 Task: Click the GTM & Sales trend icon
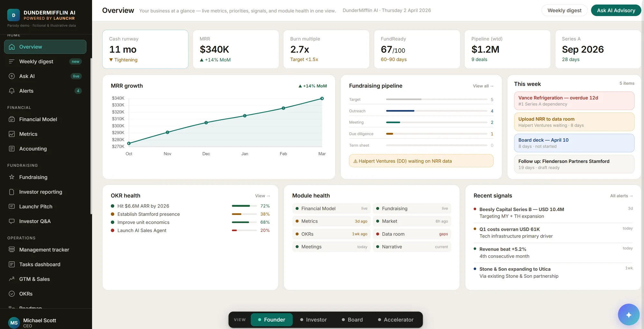pyautogui.click(x=12, y=279)
